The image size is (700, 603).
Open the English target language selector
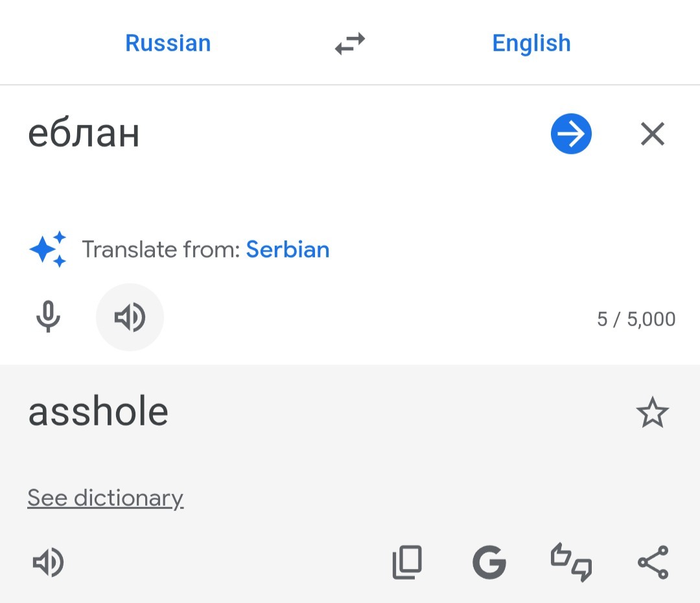[x=531, y=43]
